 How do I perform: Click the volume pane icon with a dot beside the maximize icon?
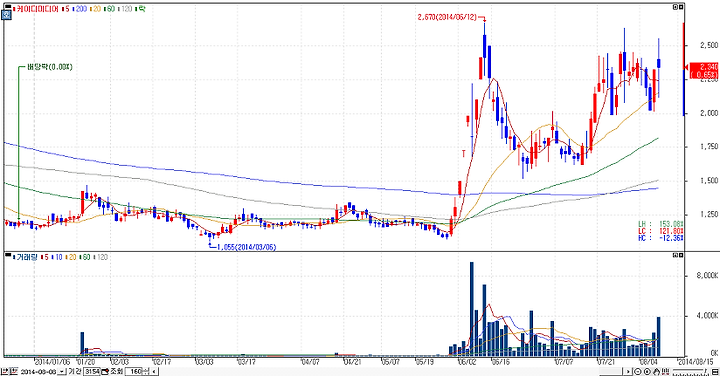675,254
